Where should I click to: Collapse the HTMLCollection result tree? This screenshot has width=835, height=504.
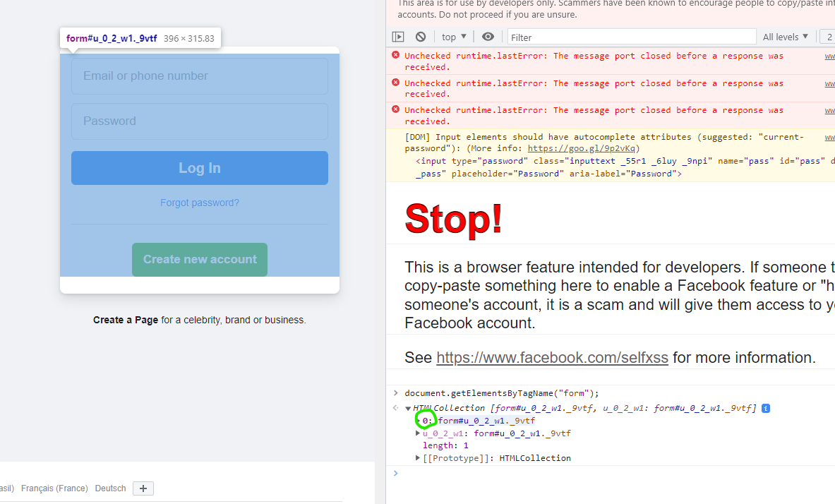(x=409, y=409)
